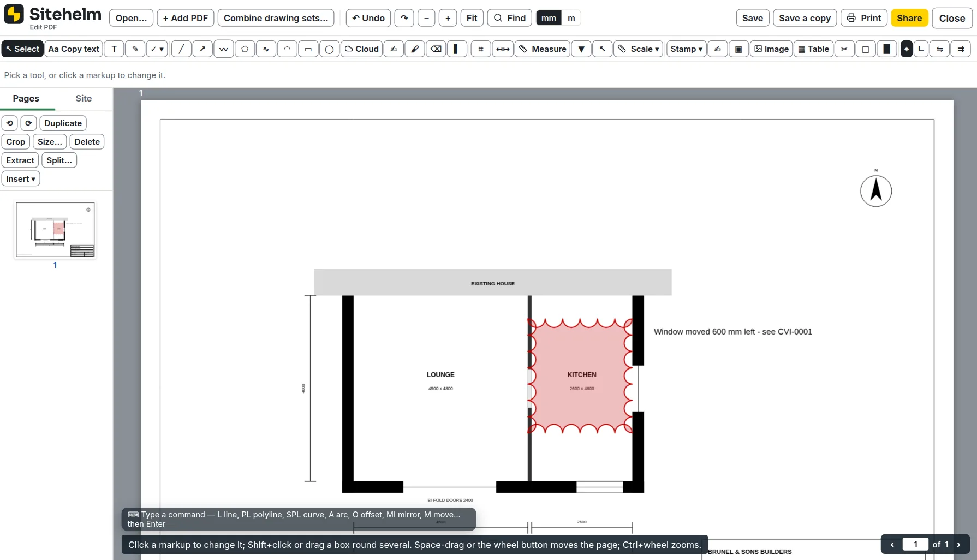
Task: Switch to the Pages tab
Action: pyautogui.click(x=26, y=98)
